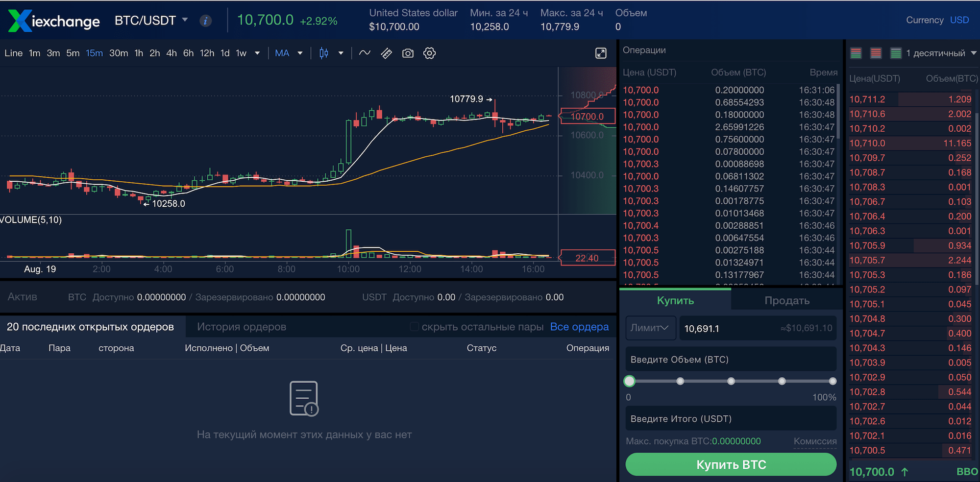Focus the price field showing 10,691.1
This screenshot has height=482, width=980.
pos(758,328)
